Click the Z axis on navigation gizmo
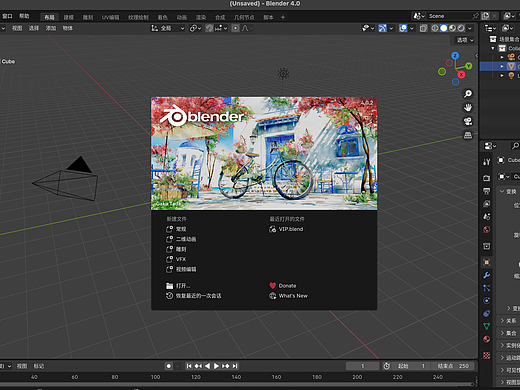Screen dimensions: 520x390 pos(455,56)
